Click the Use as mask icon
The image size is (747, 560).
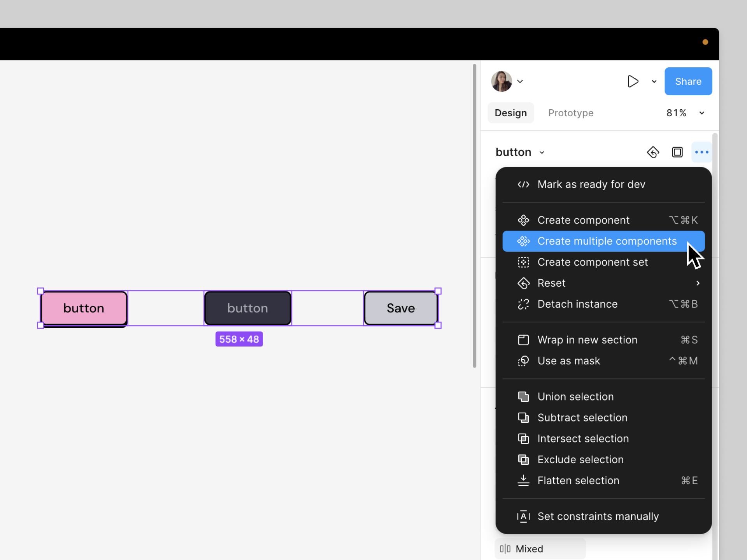tap(523, 361)
